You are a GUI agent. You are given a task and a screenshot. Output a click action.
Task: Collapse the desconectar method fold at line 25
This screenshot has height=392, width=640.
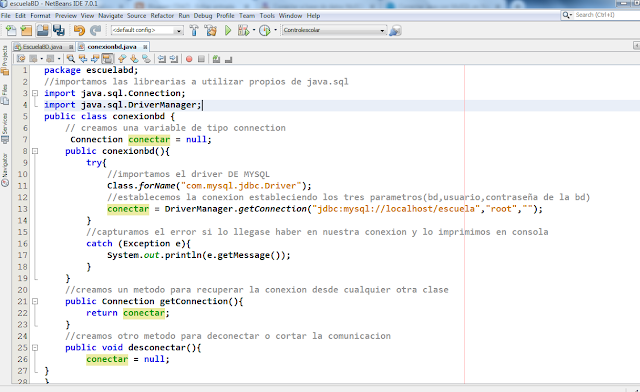[x=35, y=347]
